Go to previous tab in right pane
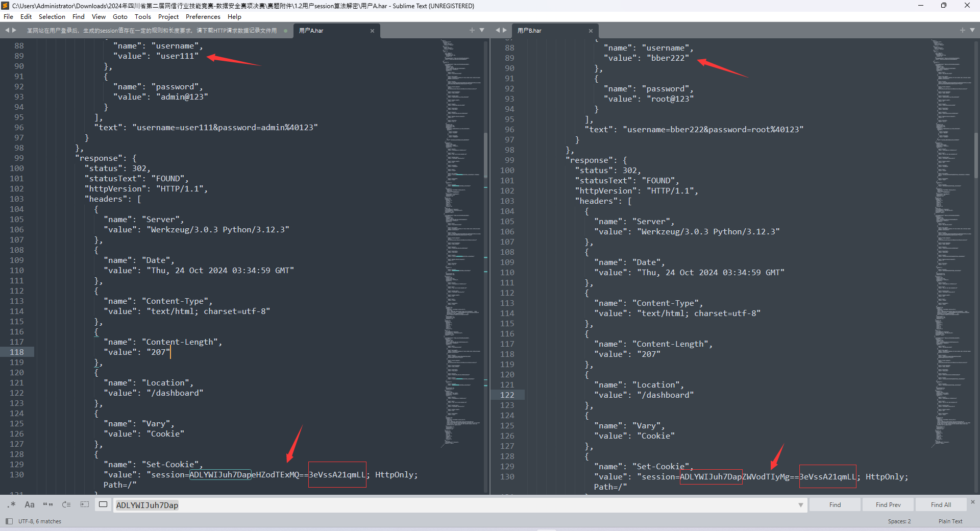980x531 pixels. point(498,31)
